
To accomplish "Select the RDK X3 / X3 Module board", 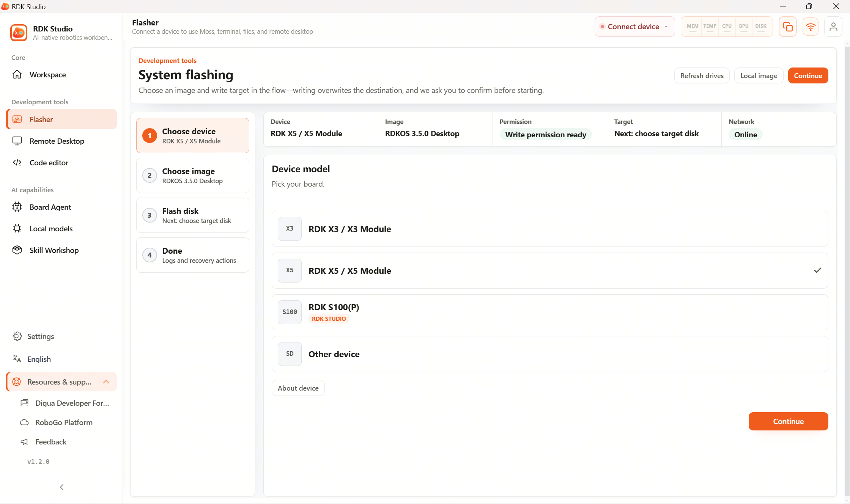I will (549, 229).
